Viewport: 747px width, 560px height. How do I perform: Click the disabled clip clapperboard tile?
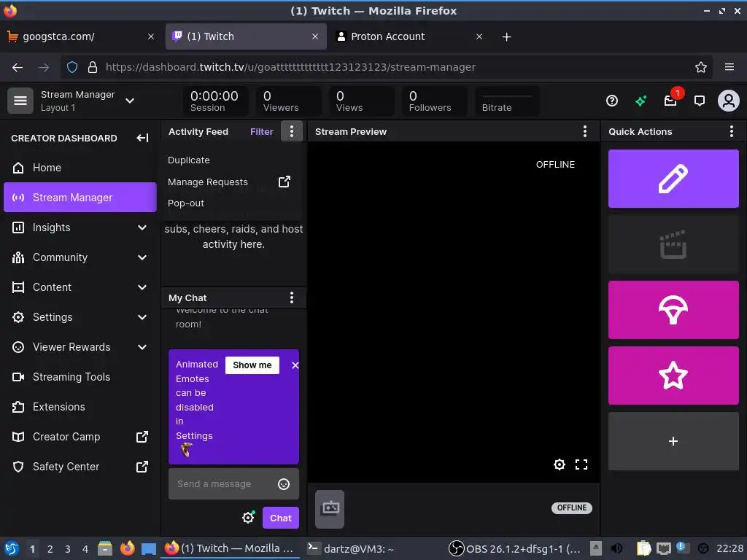point(673,244)
